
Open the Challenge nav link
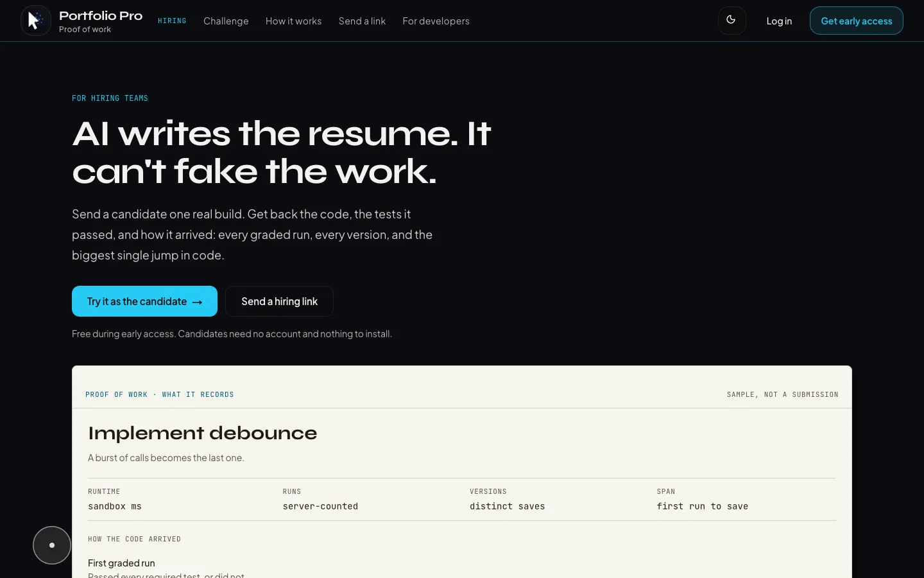(226, 21)
